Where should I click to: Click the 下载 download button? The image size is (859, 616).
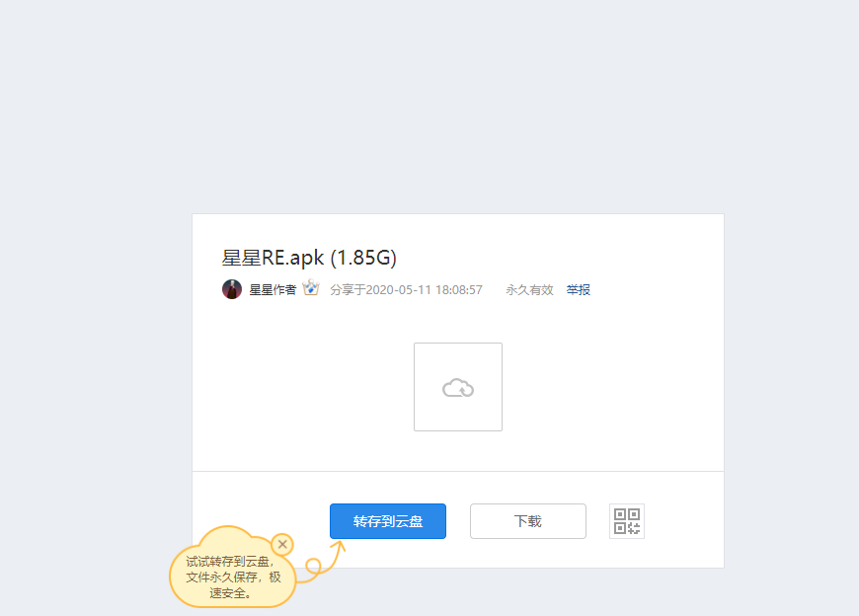(528, 521)
